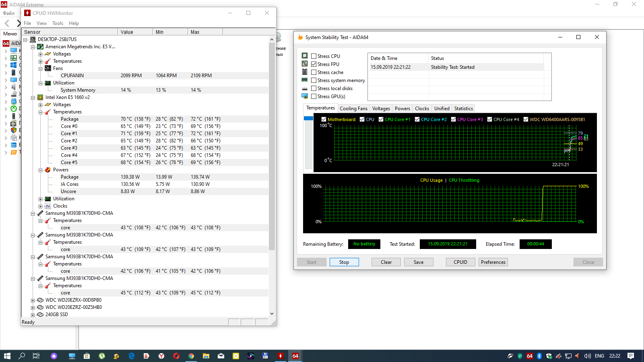644x362 pixels.
Task: Enable the Stress local disks checkbox
Action: tap(314, 88)
